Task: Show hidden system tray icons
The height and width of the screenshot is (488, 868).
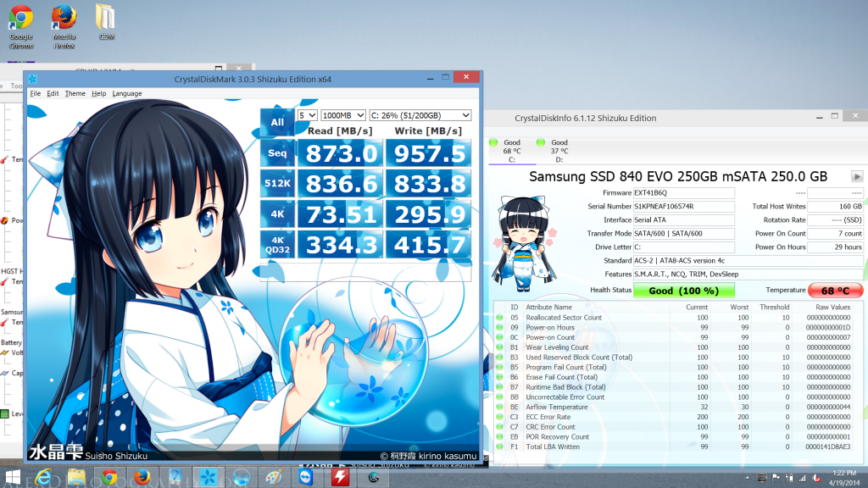Action: click(748, 478)
